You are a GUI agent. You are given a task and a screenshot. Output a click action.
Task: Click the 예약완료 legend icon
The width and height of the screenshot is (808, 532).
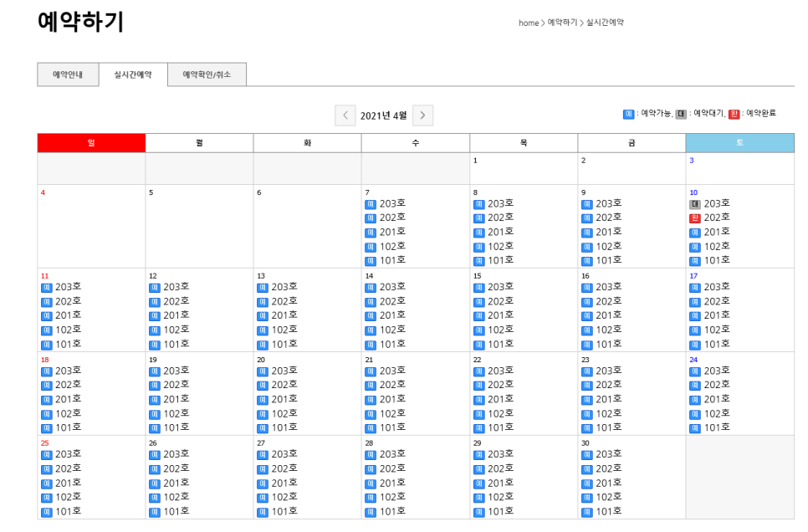(x=734, y=114)
